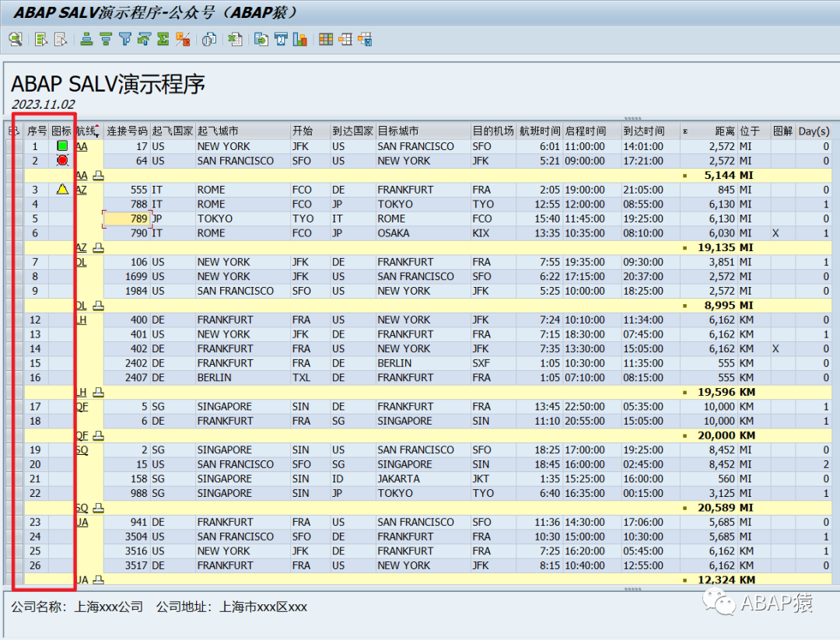The height and width of the screenshot is (640, 840).
Task: Open the Details magnifier toolbar icon
Action: pos(16,39)
